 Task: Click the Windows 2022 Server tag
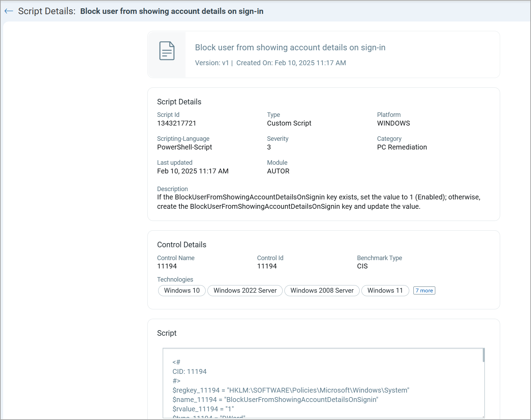(245, 290)
